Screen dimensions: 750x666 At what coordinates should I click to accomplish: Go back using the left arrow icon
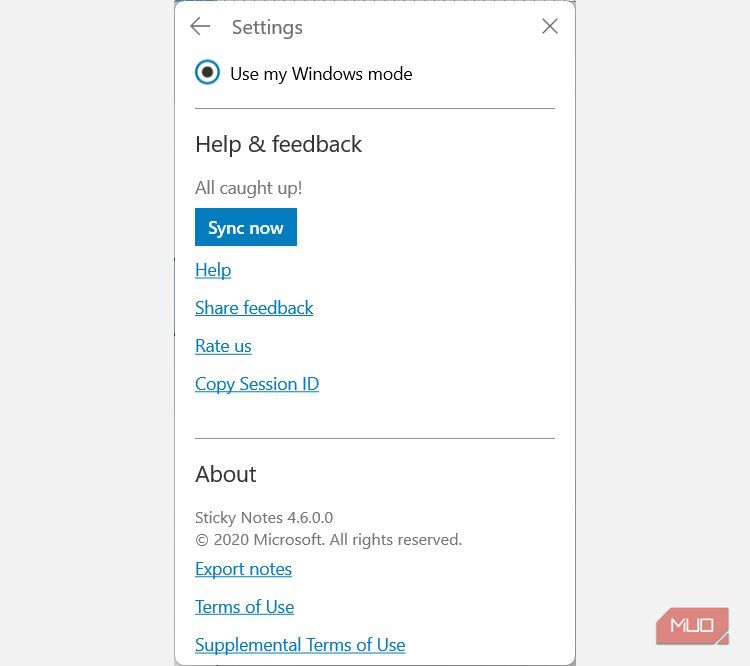point(200,27)
